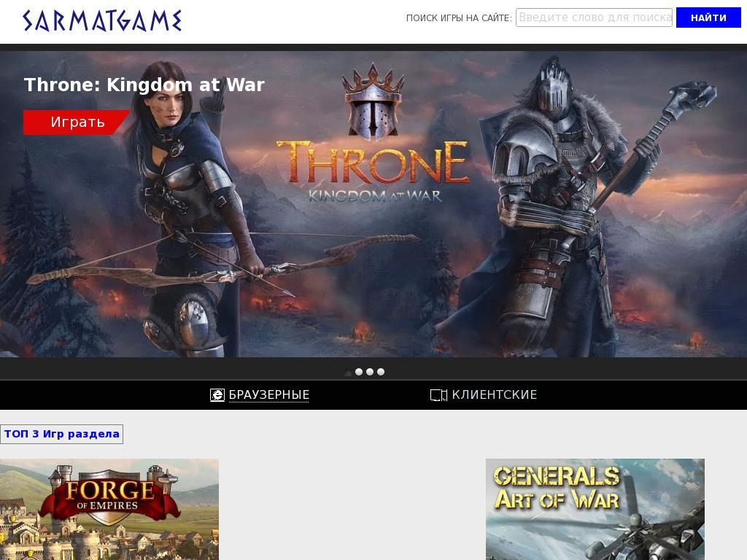This screenshot has height=560, width=747.
Task: Click the ТОП 3 Игр раздела heading
Action: [x=61, y=434]
